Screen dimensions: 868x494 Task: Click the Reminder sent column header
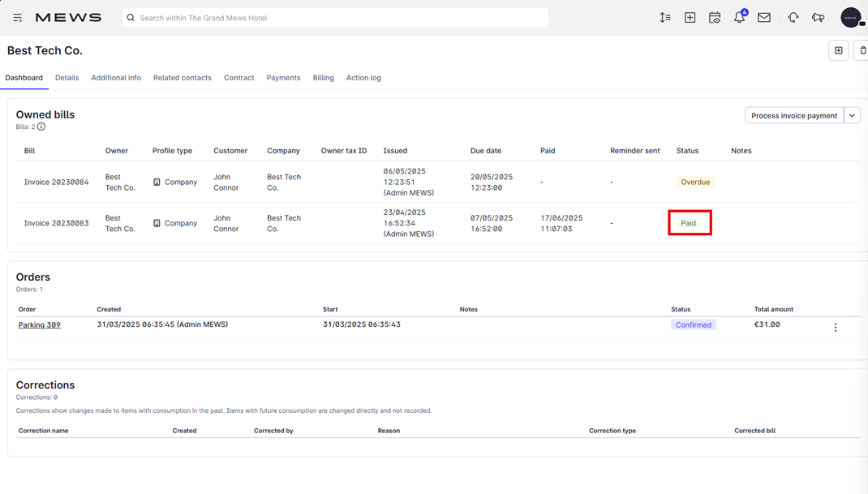[635, 151]
